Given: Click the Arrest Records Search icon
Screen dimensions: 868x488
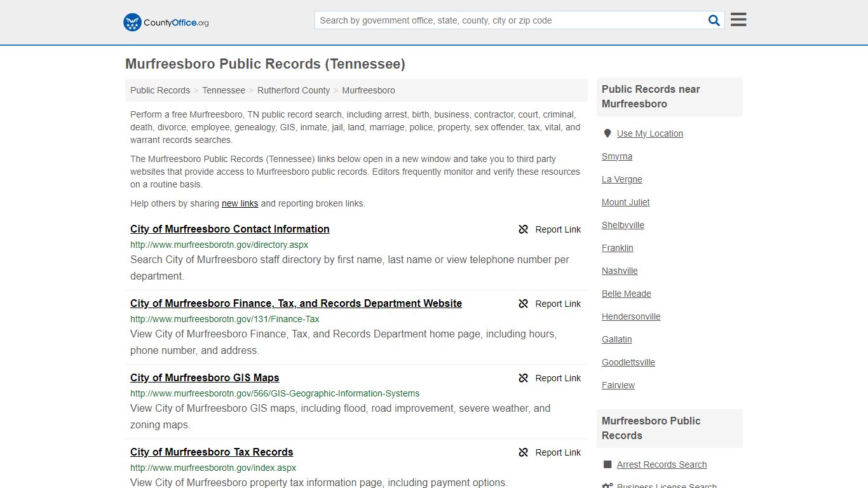Looking at the screenshot, I should pyautogui.click(x=607, y=464).
